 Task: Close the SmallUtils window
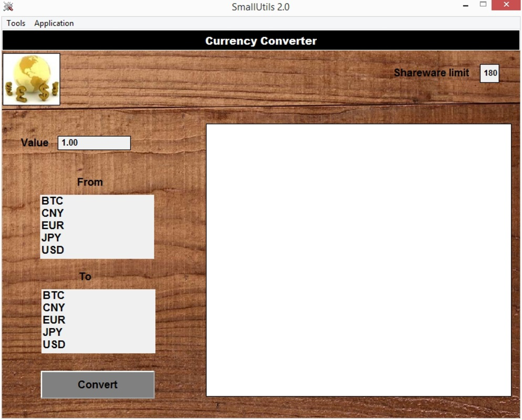506,5
